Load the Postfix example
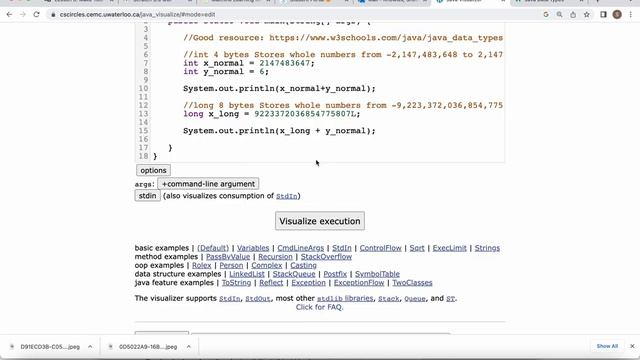 click(335, 274)
